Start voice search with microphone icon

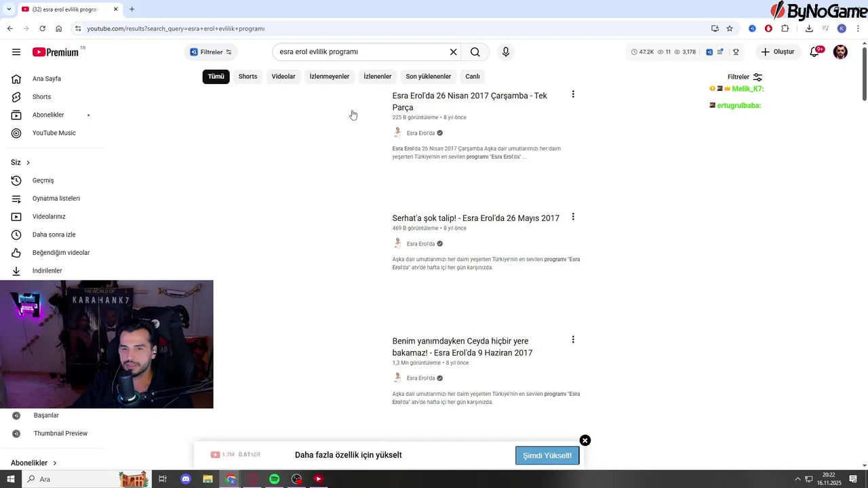click(505, 52)
